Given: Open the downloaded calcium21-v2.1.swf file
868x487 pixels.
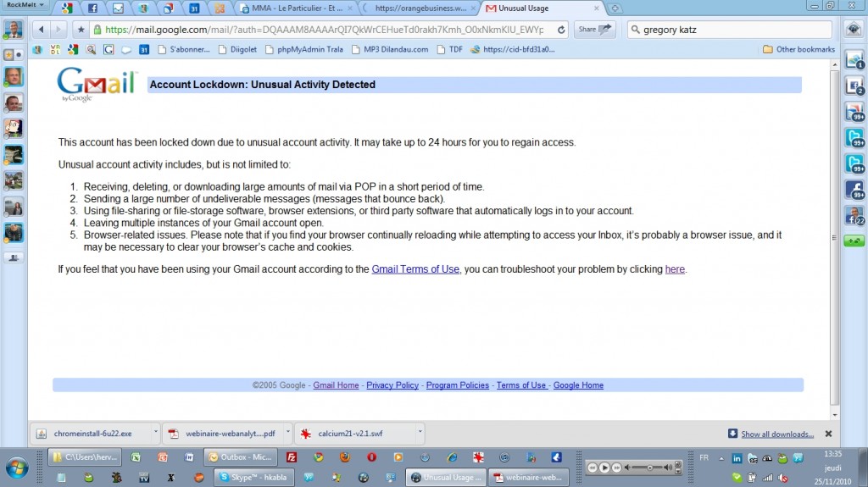Looking at the screenshot, I should tap(356, 434).
